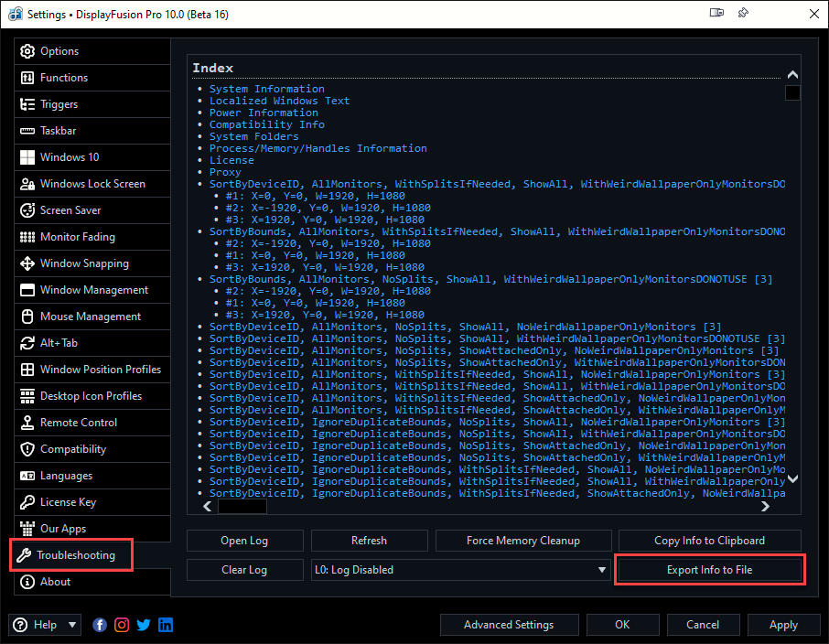Screen dimensions: 829x644
Task: Click the Export Info to File button
Action: (x=709, y=570)
